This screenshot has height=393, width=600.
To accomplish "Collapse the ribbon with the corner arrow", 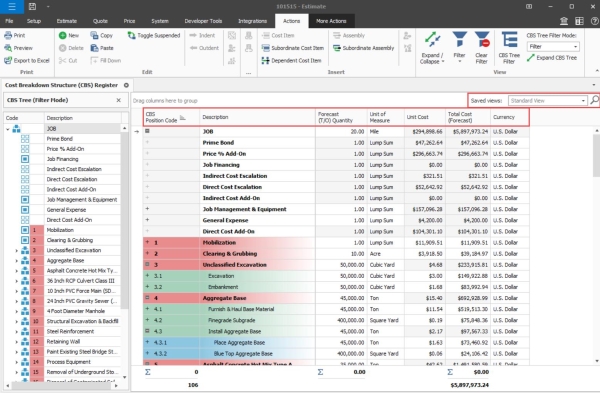I will [597, 71].
